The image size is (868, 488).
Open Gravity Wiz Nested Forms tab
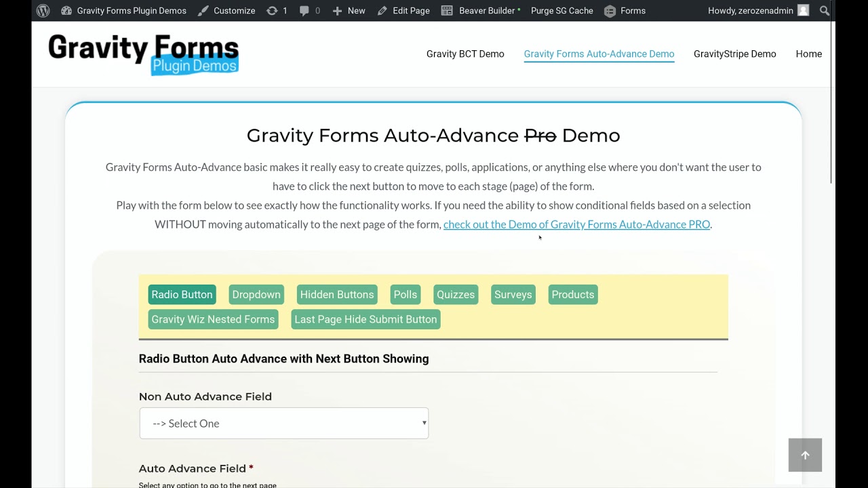pos(213,320)
